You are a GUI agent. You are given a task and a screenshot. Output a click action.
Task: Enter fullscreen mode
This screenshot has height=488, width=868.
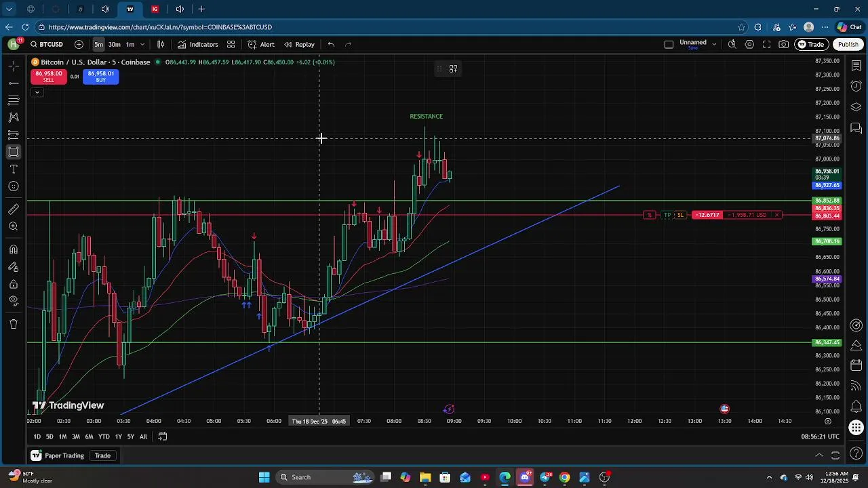click(766, 45)
